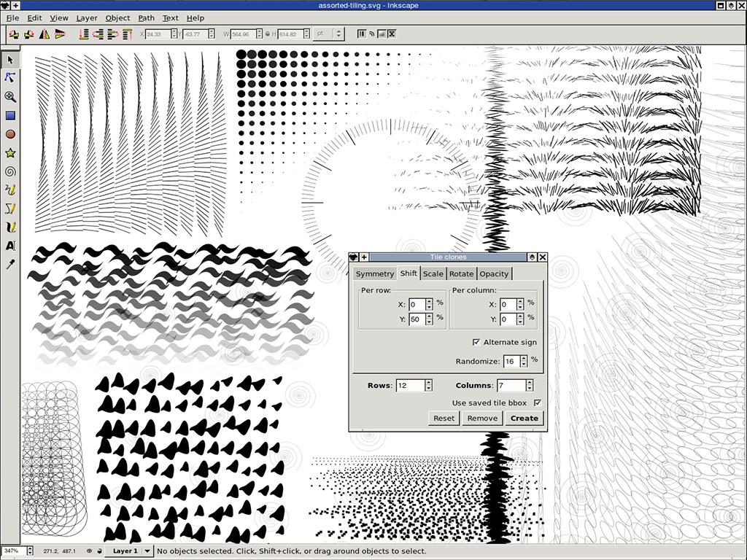Switch to the Symmetry tab
Image resolution: width=747 pixels, height=560 pixels.
[375, 274]
